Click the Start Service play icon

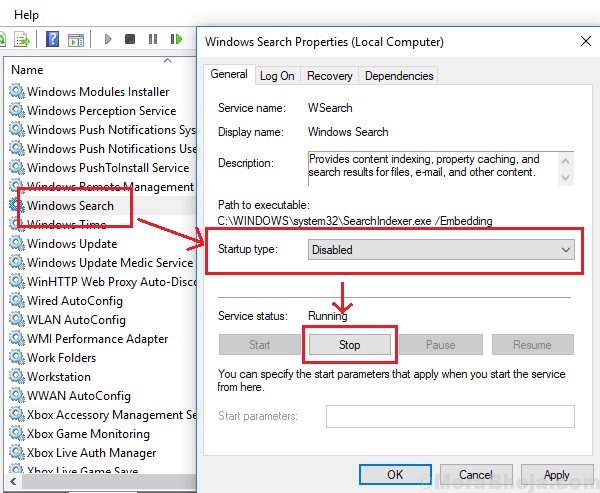[108, 39]
